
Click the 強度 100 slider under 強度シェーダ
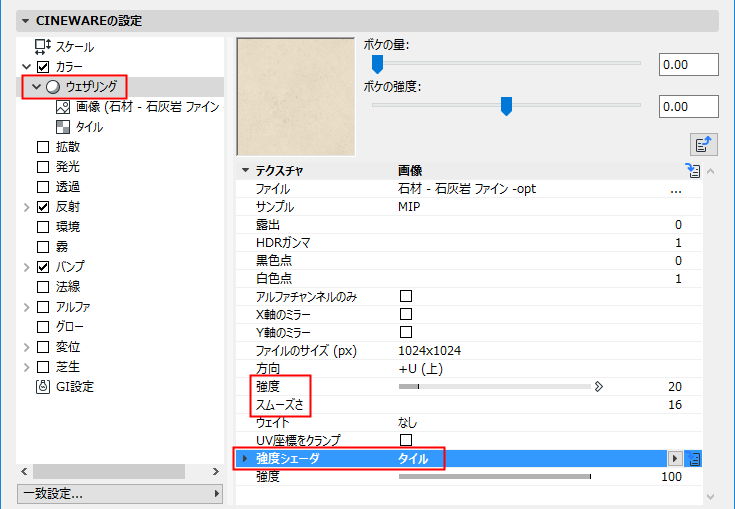point(495,477)
